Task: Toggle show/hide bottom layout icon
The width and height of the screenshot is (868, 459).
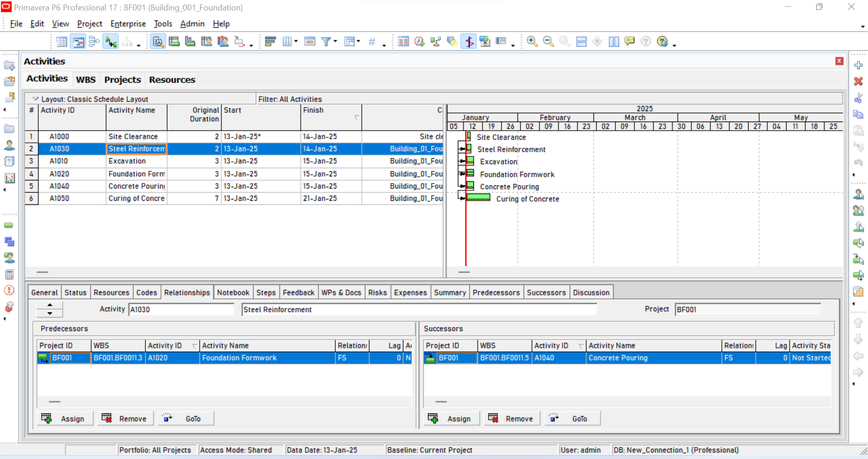Action: tap(581, 42)
